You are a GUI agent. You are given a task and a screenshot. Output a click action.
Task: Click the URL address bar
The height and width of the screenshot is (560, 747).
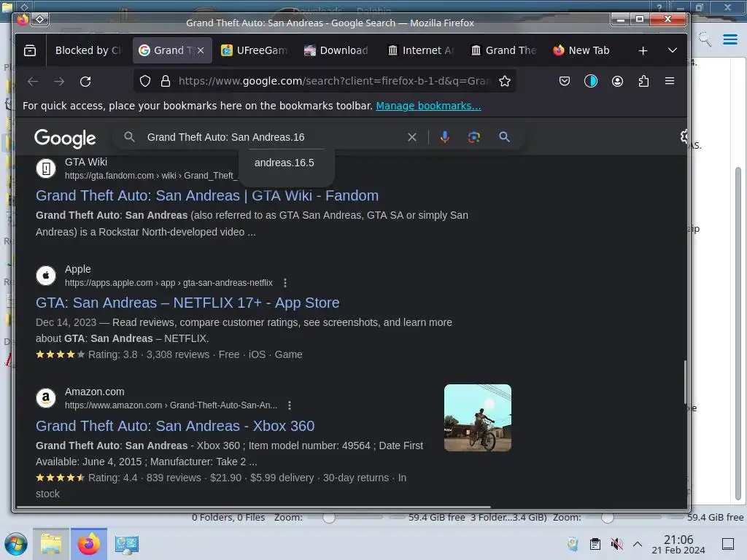click(x=333, y=82)
